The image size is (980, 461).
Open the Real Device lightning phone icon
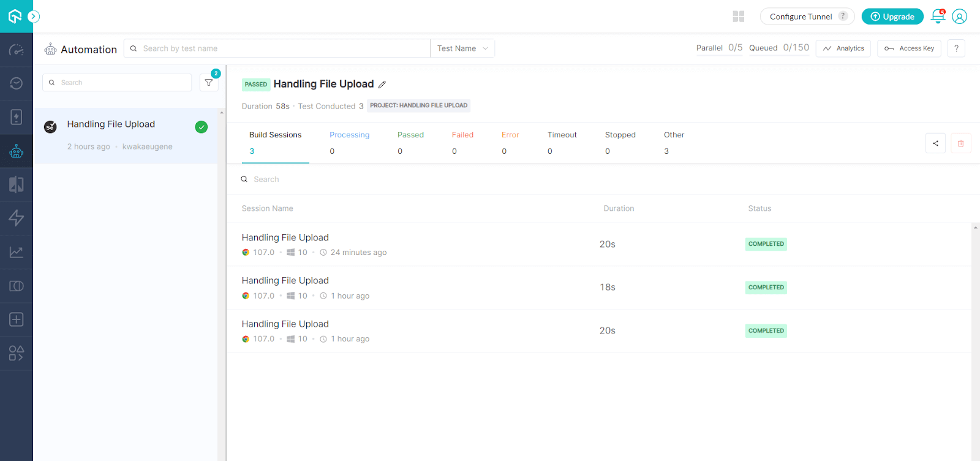[17, 117]
